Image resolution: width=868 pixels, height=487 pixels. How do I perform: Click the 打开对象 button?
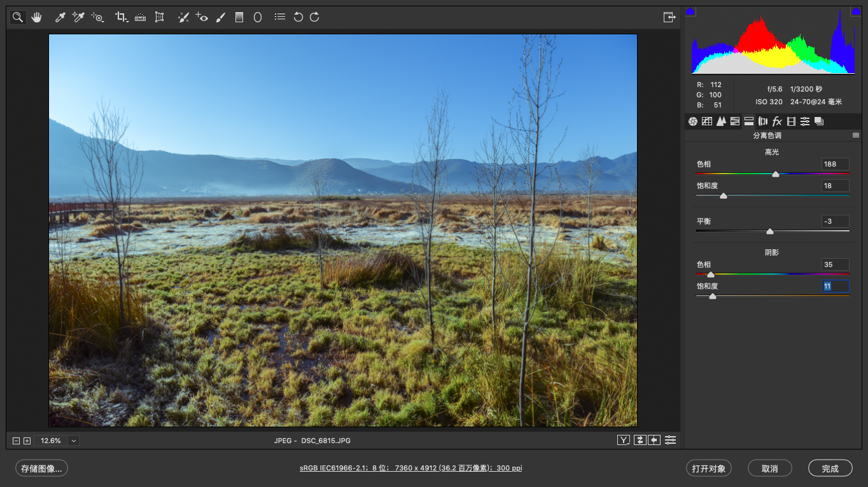709,469
